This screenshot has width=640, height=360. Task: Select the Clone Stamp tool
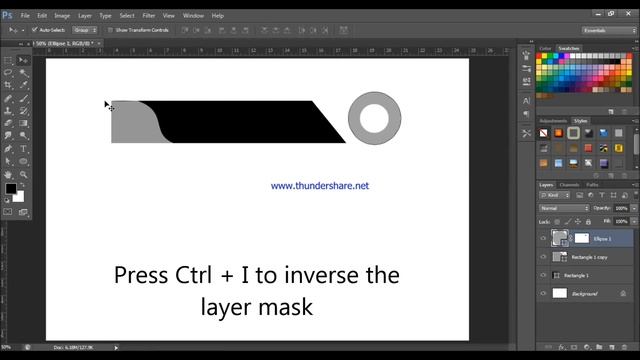click(x=8, y=111)
